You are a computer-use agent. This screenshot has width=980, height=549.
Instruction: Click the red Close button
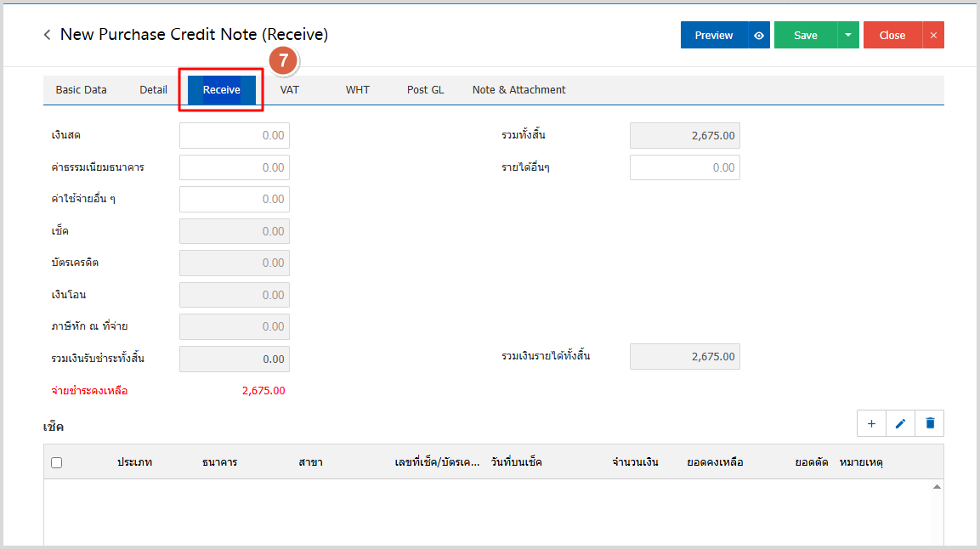892,36
